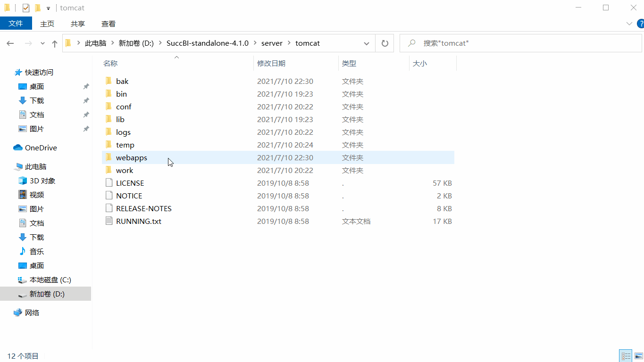644x362 pixels.
Task: Open the conf folder
Action: tap(124, 107)
